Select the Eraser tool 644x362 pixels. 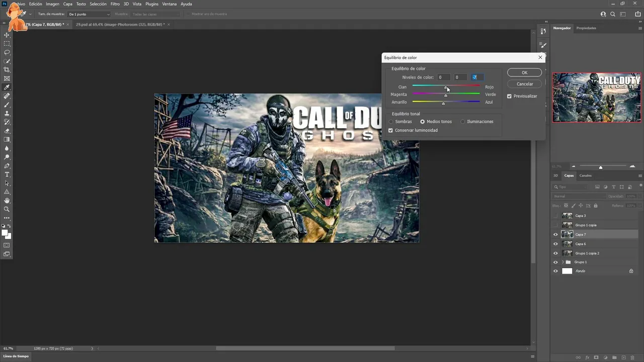tap(7, 131)
